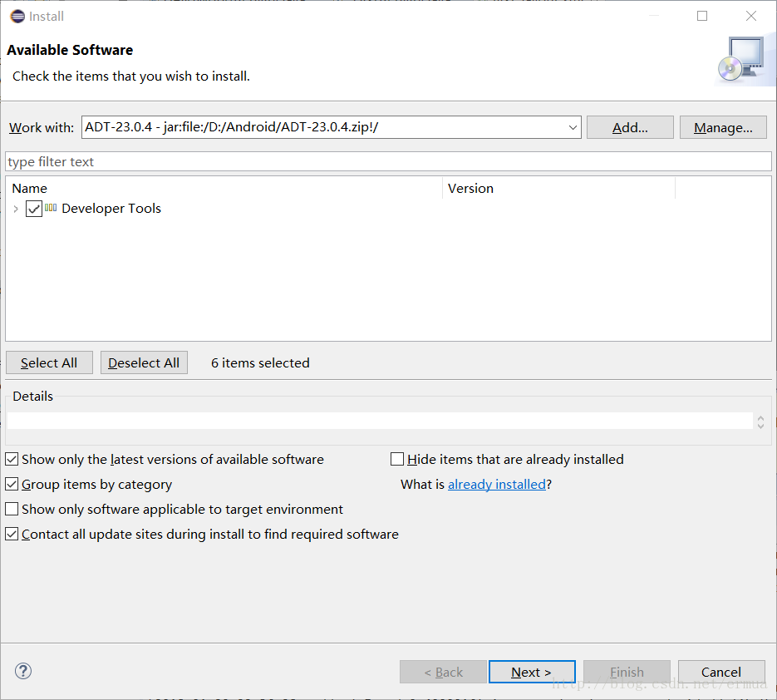This screenshot has width=777, height=700.
Task: Maximize the Install dialog window
Action: 702,16
